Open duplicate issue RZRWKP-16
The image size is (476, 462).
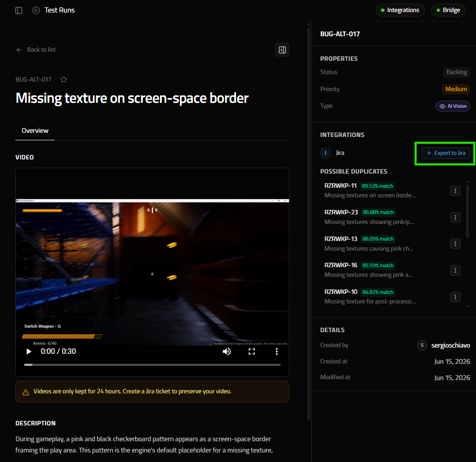click(341, 265)
